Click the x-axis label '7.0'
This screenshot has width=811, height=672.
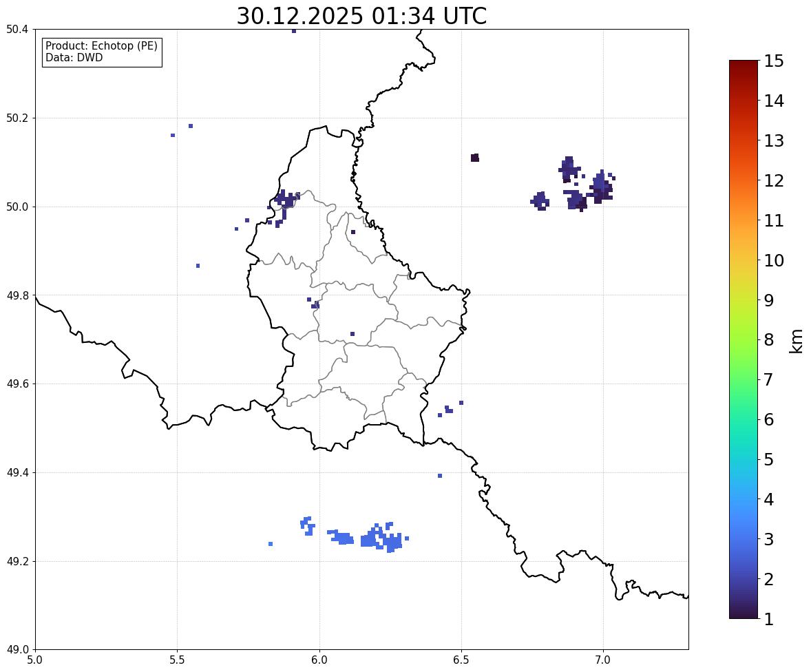click(603, 660)
